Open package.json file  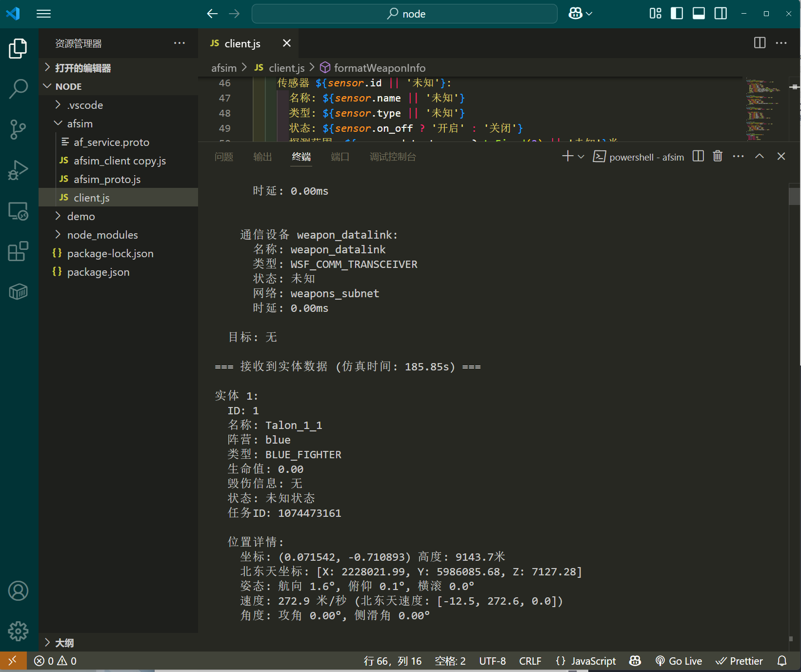pos(118,272)
